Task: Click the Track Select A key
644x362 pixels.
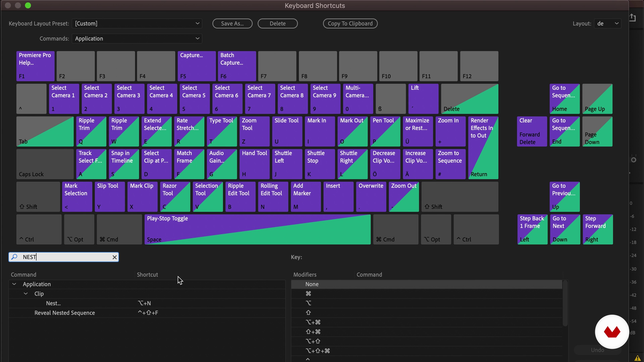Action: 91,164
